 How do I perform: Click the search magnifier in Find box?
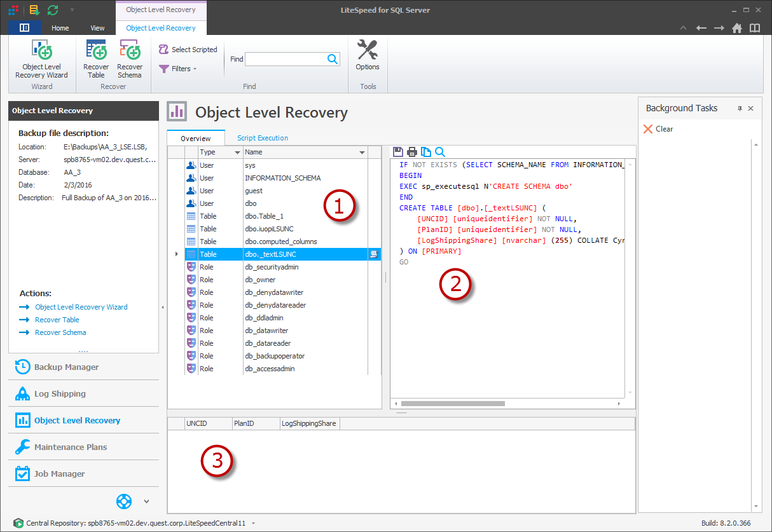pyautogui.click(x=332, y=59)
